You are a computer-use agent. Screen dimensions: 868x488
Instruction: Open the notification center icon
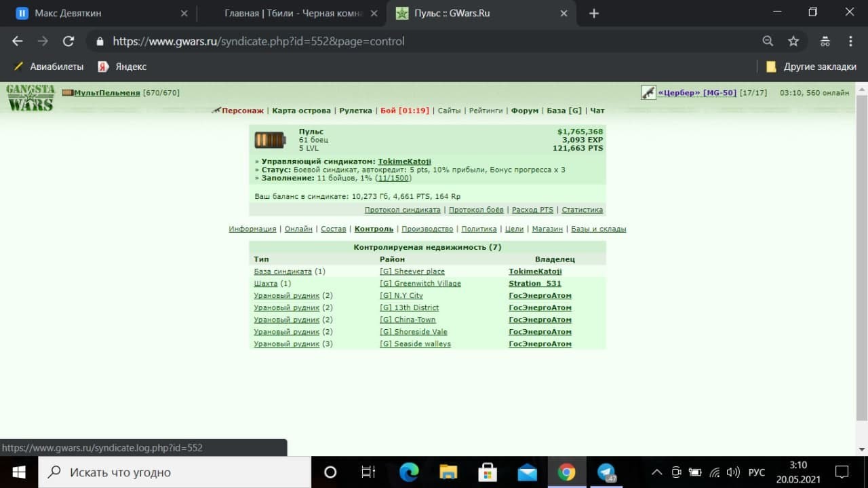[x=842, y=472]
